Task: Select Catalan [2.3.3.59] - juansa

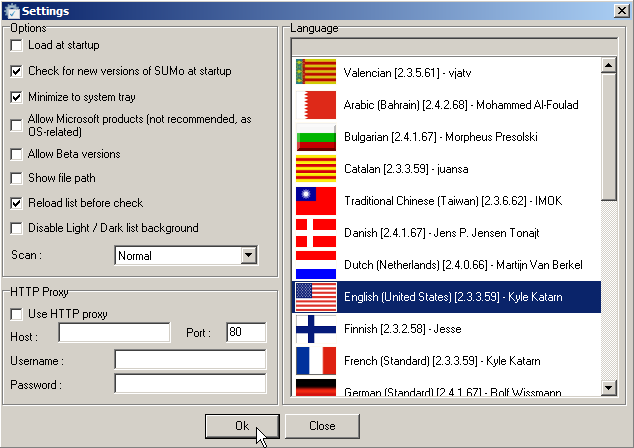Action: (446, 169)
